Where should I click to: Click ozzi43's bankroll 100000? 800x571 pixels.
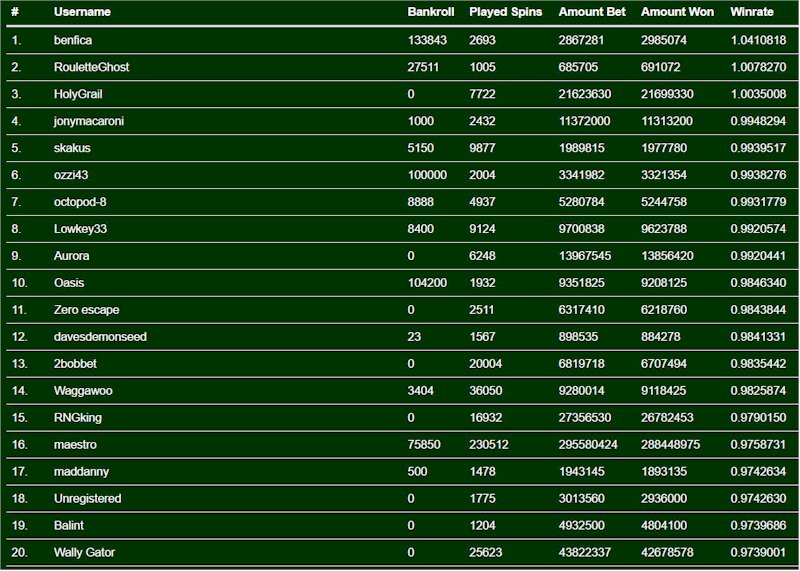pyautogui.click(x=427, y=175)
